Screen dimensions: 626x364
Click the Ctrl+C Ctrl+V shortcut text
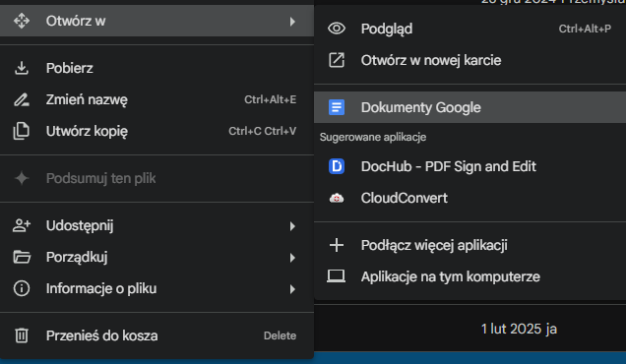262,131
